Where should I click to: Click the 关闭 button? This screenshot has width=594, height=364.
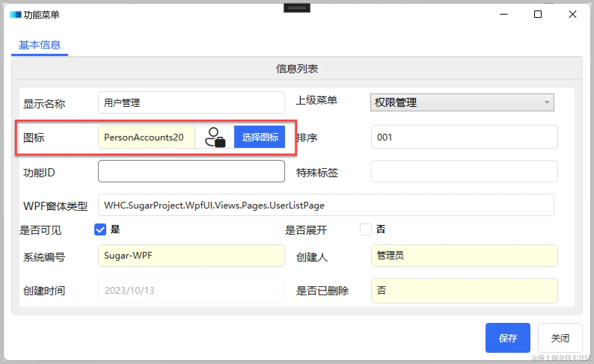(560, 338)
